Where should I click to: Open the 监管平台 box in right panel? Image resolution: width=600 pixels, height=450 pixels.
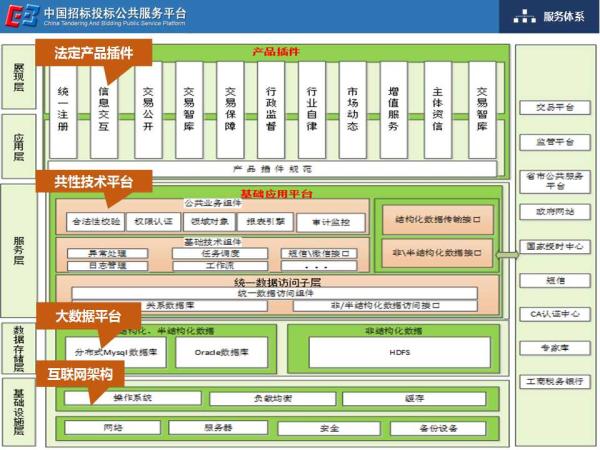pyautogui.click(x=555, y=142)
